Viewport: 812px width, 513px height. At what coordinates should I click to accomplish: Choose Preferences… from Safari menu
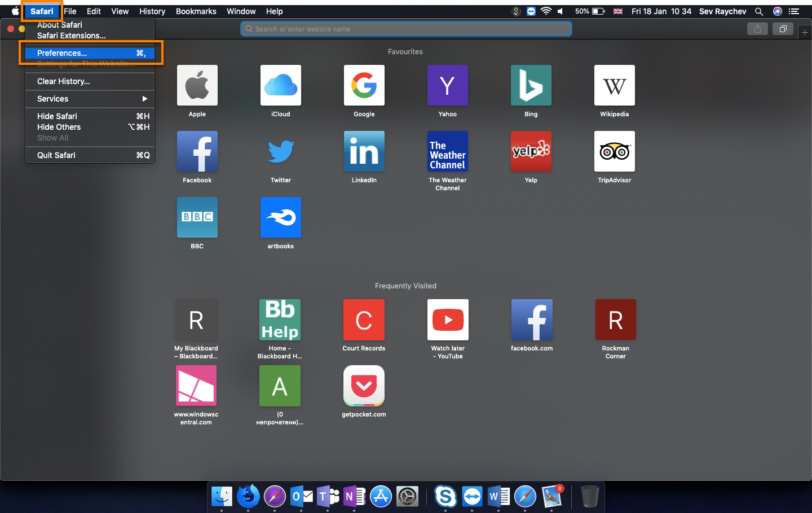click(x=90, y=53)
